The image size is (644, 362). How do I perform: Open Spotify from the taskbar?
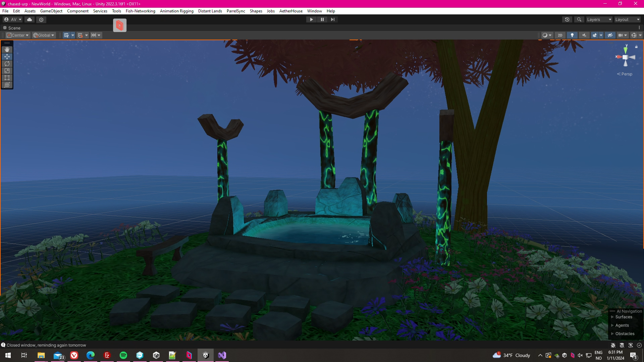[x=123, y=355]
